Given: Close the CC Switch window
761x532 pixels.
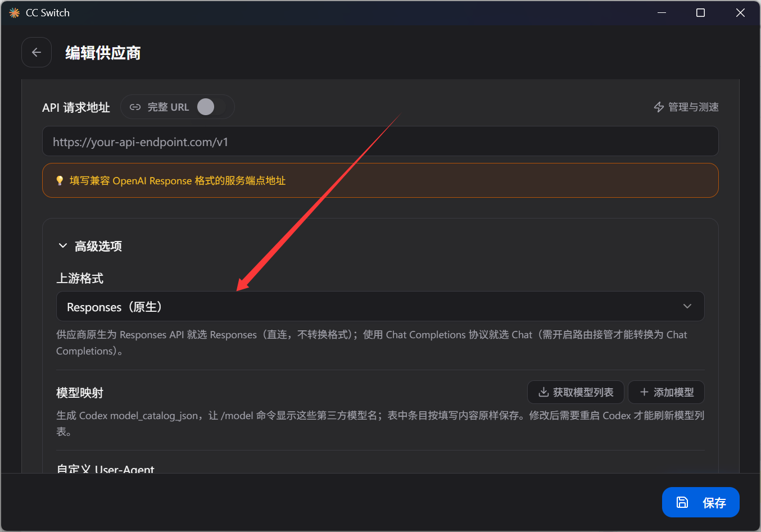Looking at the screenshot, I should (x=740, y=13).
